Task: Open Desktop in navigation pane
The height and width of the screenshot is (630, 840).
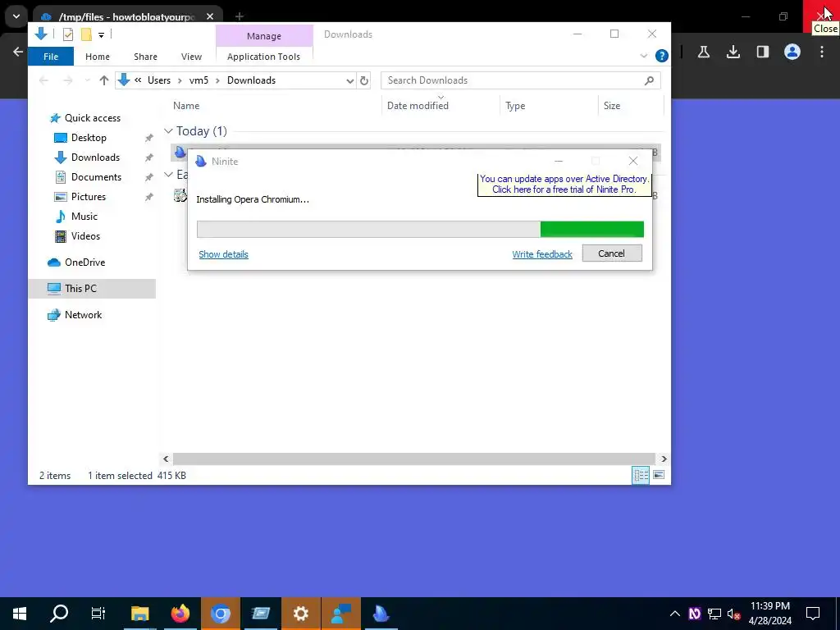Action: [x=89, y=138]
